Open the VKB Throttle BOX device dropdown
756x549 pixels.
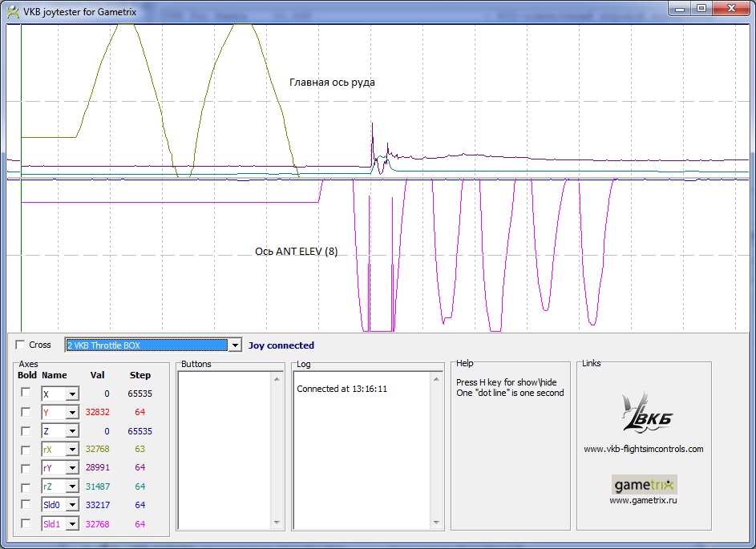(x=235, y=345)
